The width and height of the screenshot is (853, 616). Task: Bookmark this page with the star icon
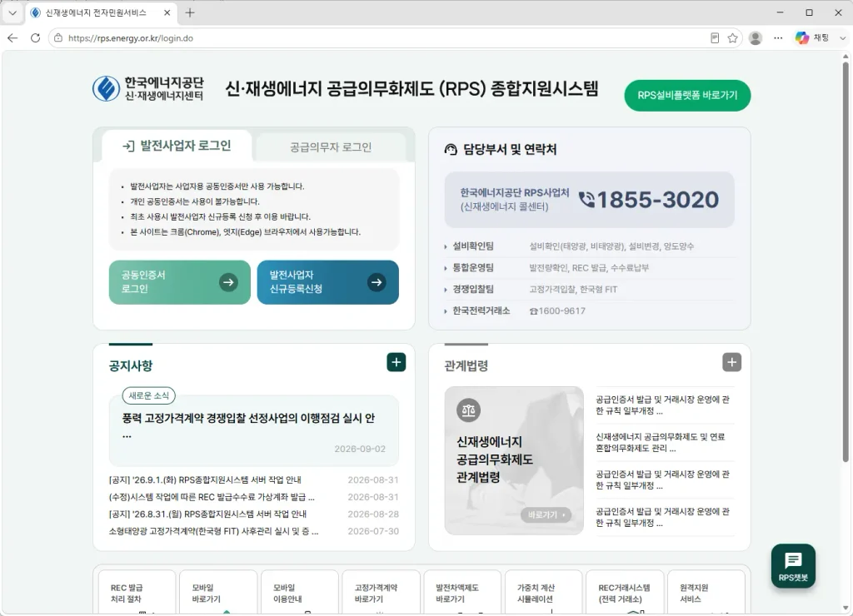[732, 38]
